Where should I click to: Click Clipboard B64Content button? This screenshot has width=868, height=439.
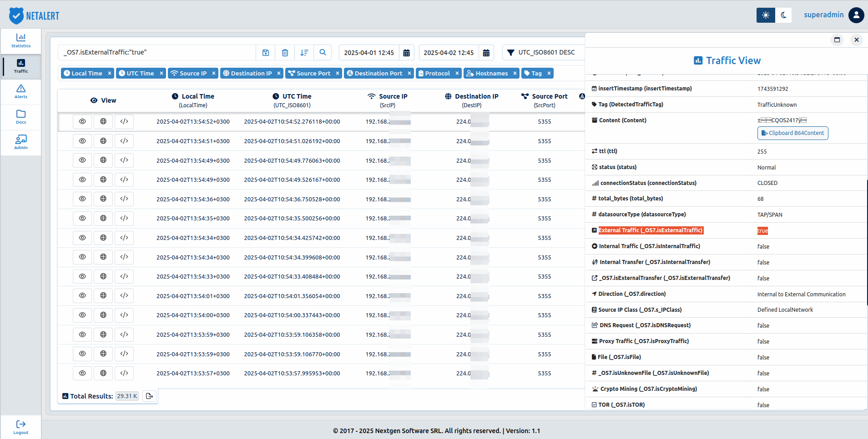792,133
